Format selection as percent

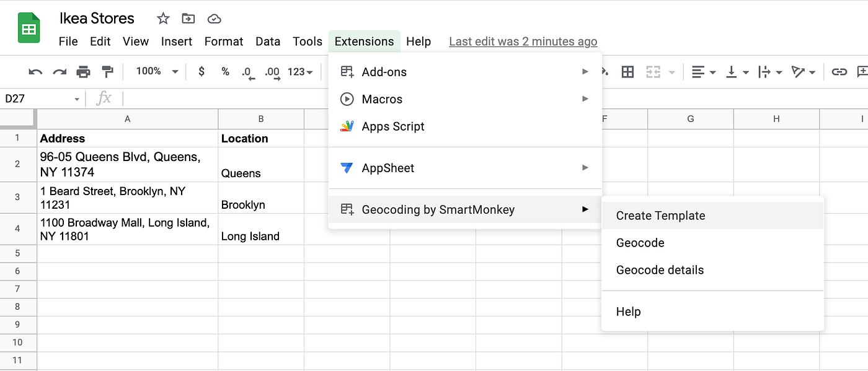coord(224,72)
